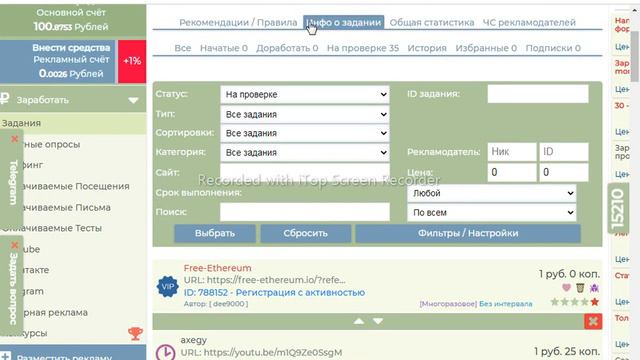This screenshot has width=640, height=360.
Task: Open task ID: 788152 link
Action: tap(274, 293)
